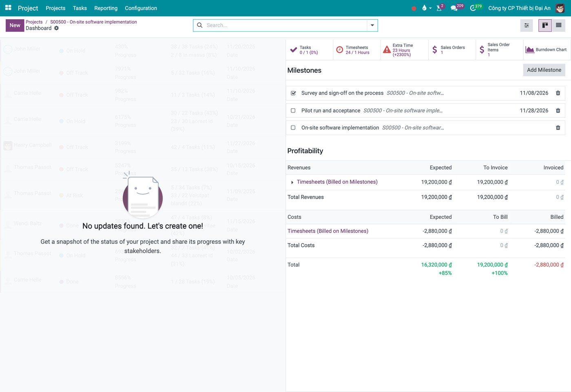
Task: Open the user avatar menu
Action: [x=560, y=8]
